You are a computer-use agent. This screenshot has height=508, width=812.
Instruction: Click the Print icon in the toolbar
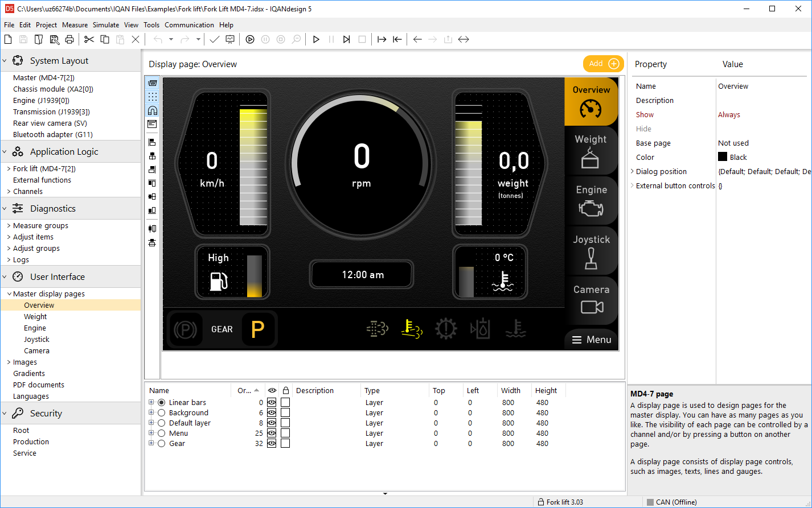point(69,39)
